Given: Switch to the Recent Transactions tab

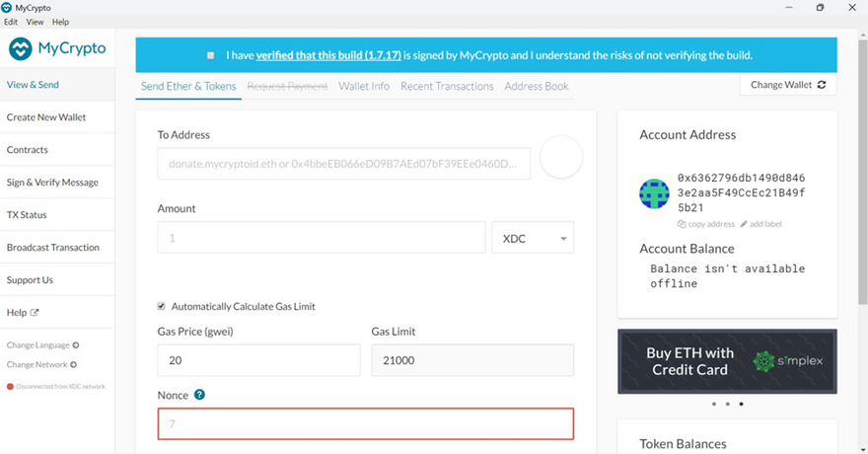Looking at the screenshot, I should coord(447,86).
